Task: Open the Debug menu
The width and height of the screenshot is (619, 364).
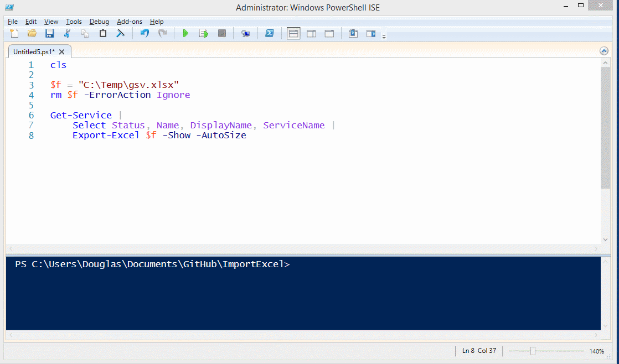Action: point(99,22)
